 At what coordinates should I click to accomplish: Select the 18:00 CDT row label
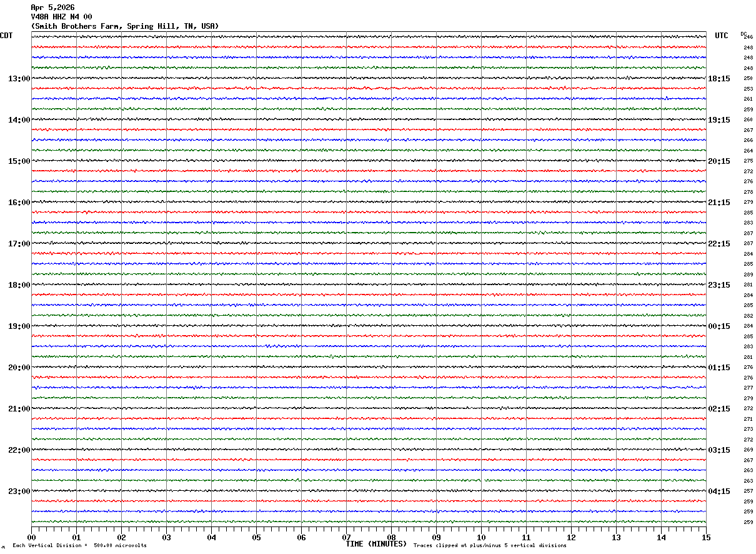[19, 285]
